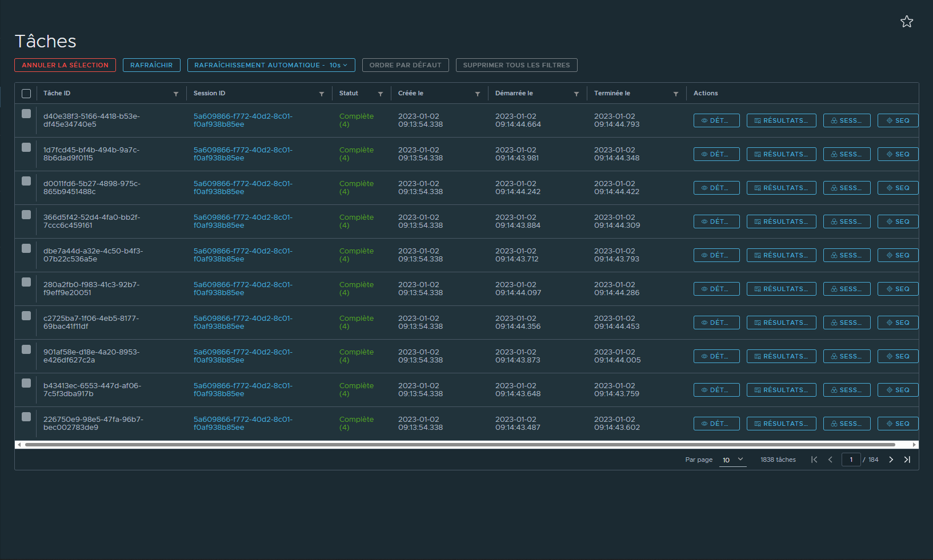933x560 pixels.
Task: Sort by Terminée le column header
Action: tap(612, 93)
